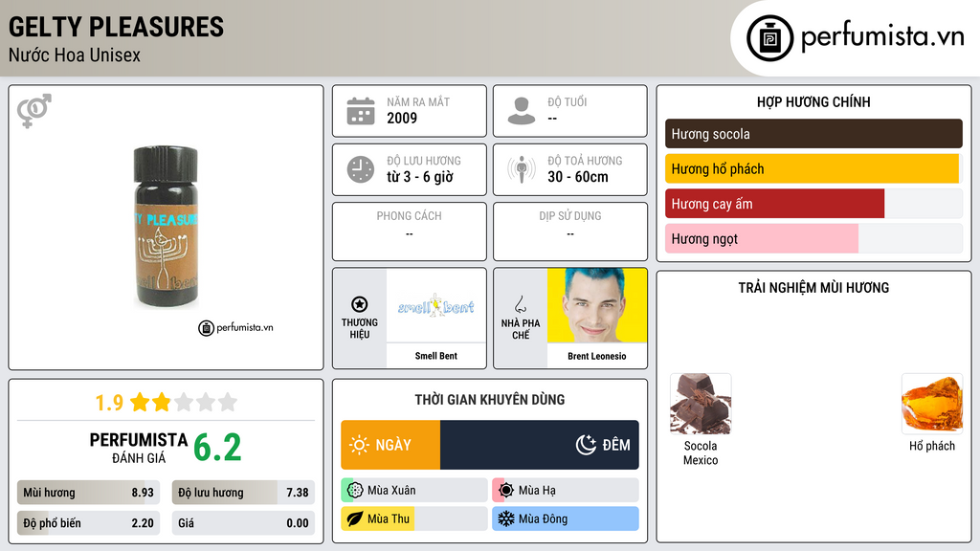Viewport: 980px width, 551px height.
Task: Click the small perfumista.vn watermark logo under bottle
Action: [x=235, y=327]
